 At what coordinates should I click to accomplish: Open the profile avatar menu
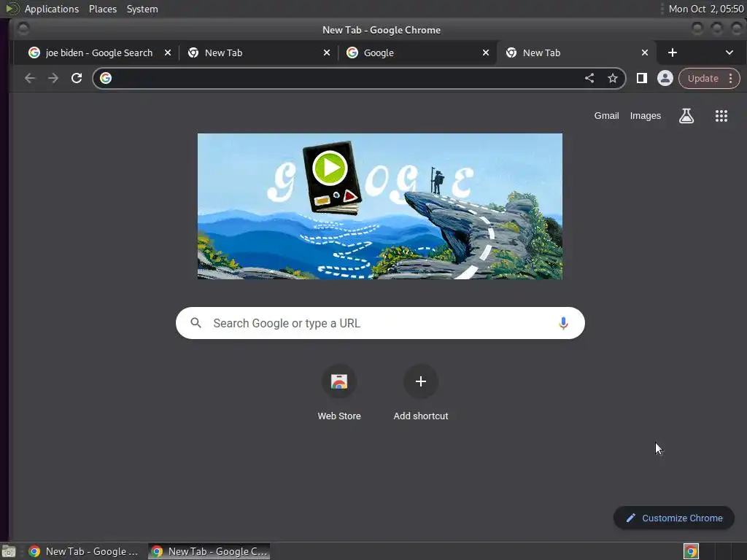click(665, 78)
